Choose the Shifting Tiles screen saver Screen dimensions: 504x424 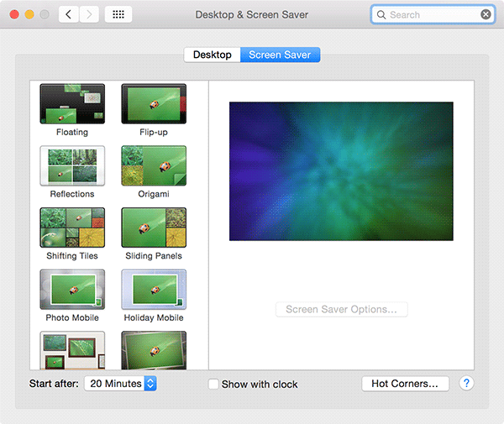pos(72,228)
